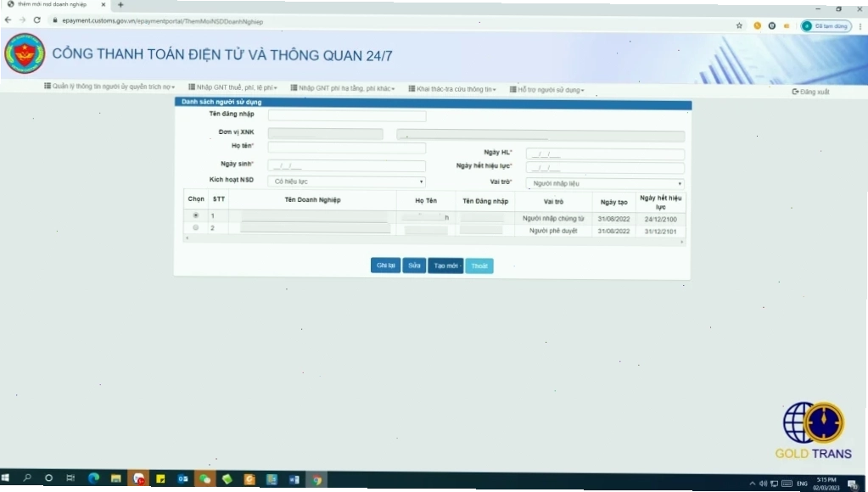
Task: Open the Kích hoạt NSD dropdown
Action: [x=346, y=182]
